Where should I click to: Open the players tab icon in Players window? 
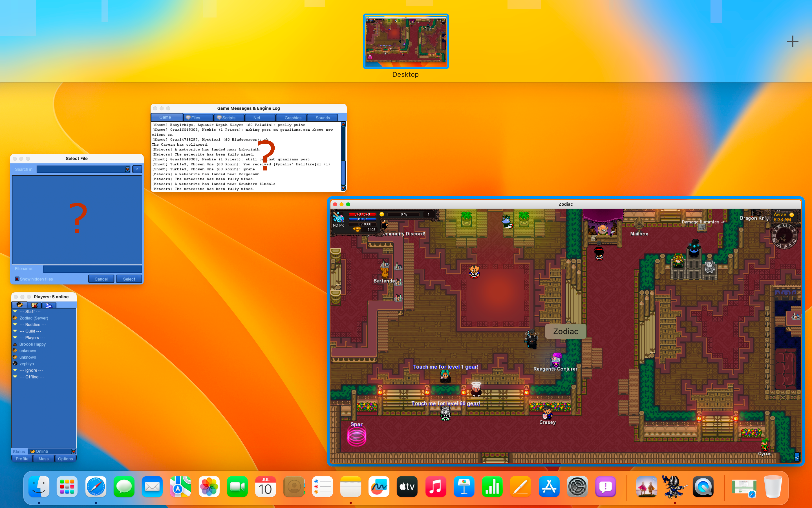tap(20, 305)
